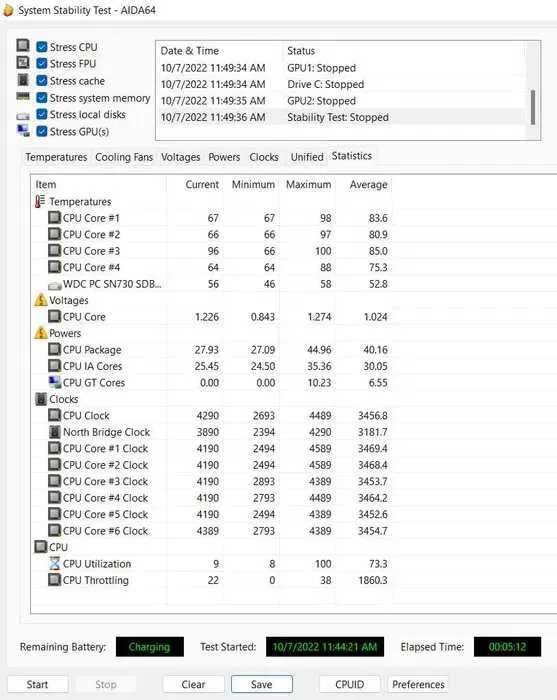Screen dimensions: 557x700
Task: Click the Maximum column header
Action: pyautogui.click(x=308, y=184)
